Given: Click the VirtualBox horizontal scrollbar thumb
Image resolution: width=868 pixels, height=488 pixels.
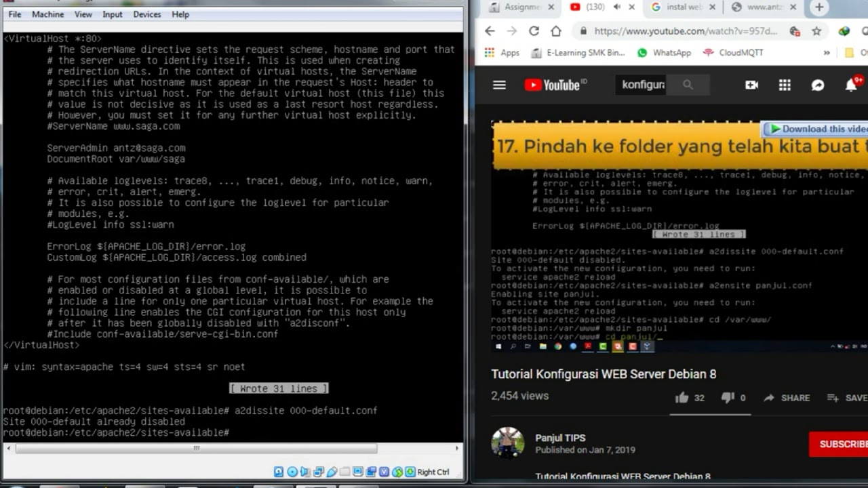Looking at the screenshot, I should pyautogui.click(x=196, y=448).
